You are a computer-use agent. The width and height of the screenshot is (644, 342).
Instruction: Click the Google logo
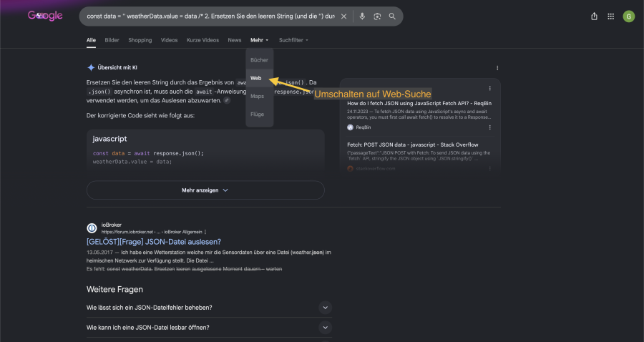coord(45,16)
